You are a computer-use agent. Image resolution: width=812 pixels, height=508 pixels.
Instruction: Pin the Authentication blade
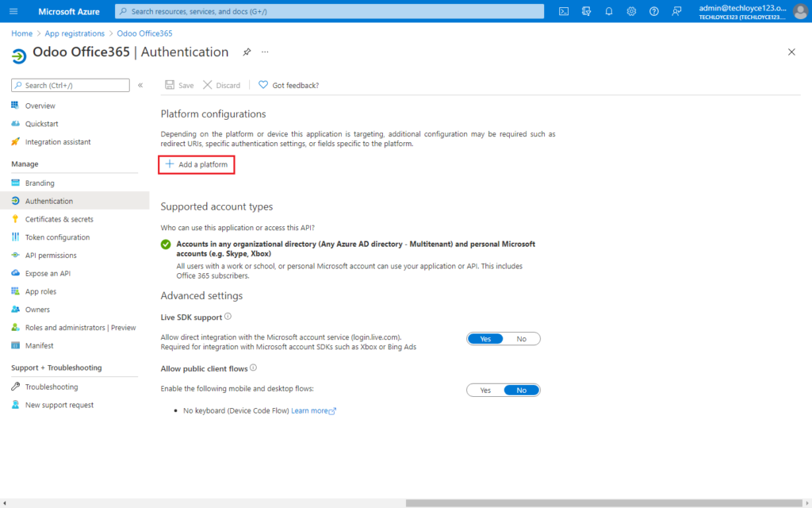pos(247,52)
